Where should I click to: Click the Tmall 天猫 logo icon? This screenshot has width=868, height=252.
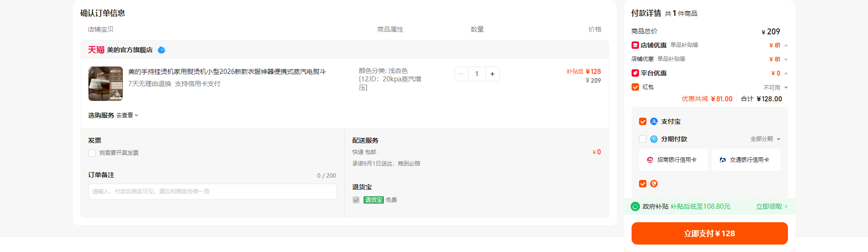[x=96, y=50]
